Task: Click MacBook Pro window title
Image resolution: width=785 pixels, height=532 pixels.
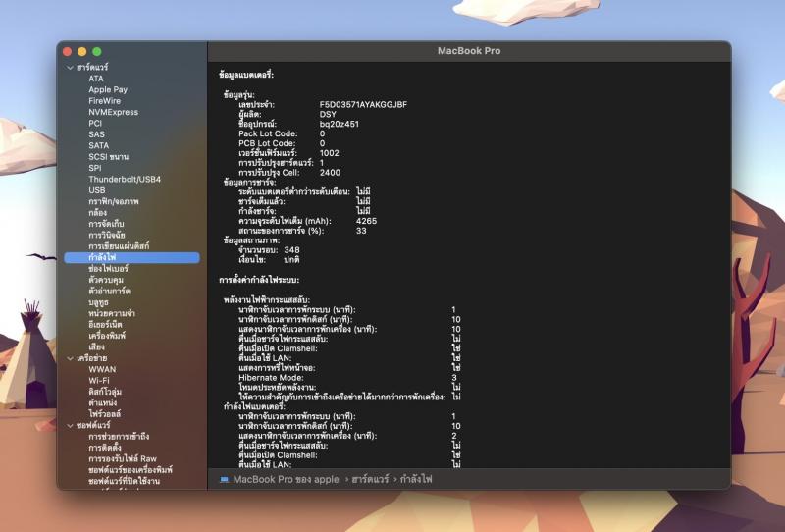Action: (x=469, y=51)
